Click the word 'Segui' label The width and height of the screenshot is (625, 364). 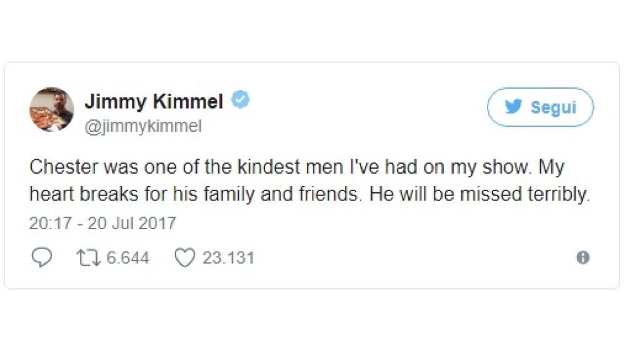(x=553, y=107)
